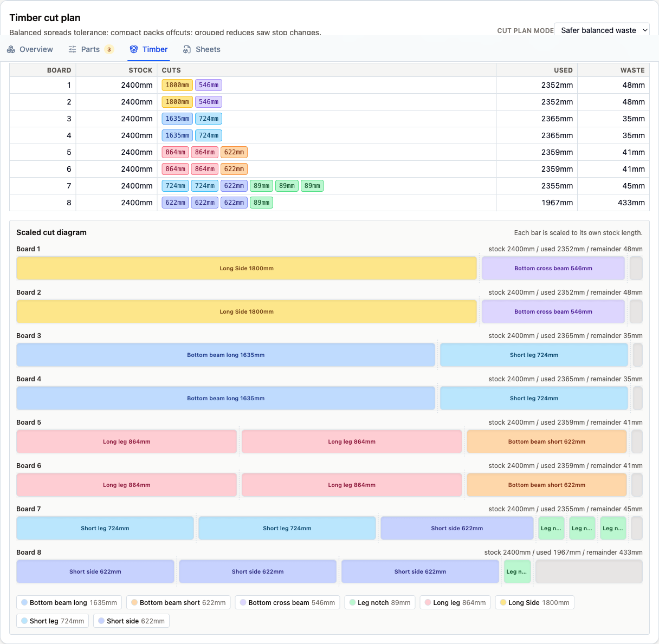The width and height of the screenshot is (659, 644).
Task: Select Short leg 724mm bar on Board 4
Action: point(534,398)
